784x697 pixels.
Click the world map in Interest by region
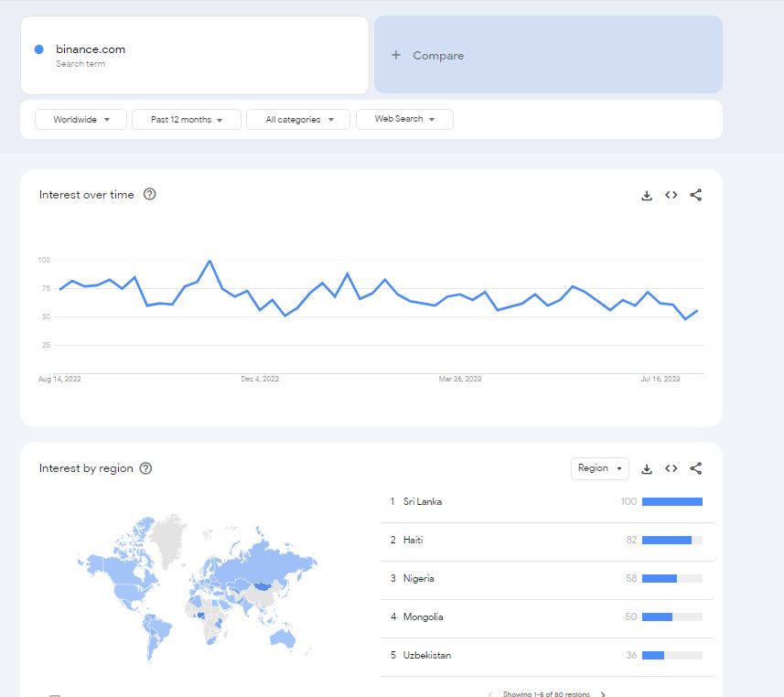coord(198,587)
